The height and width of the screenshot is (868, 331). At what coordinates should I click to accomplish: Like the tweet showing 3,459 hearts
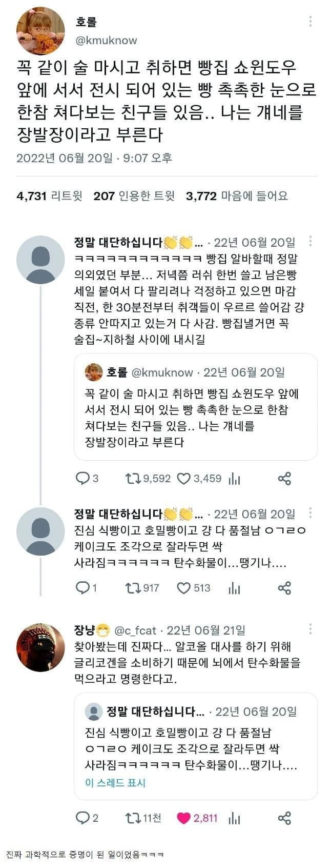[x=183, y=479]
